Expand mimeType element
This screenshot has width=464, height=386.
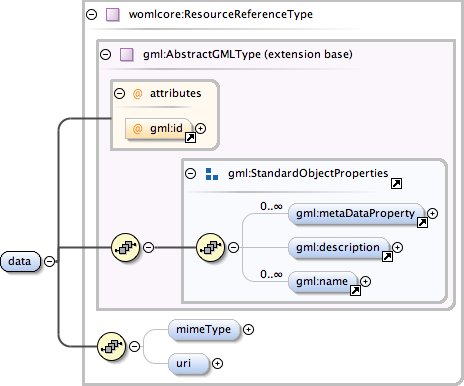coord(248,329)
